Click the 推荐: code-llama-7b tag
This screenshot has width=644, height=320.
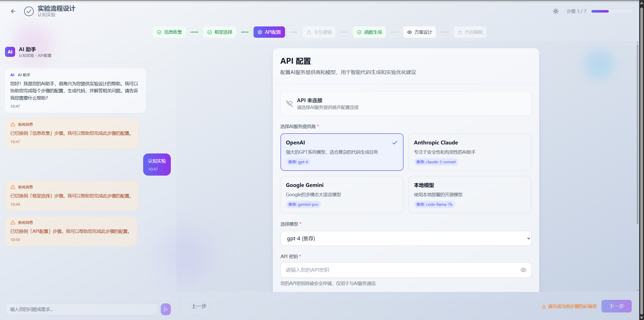(434, 204)
